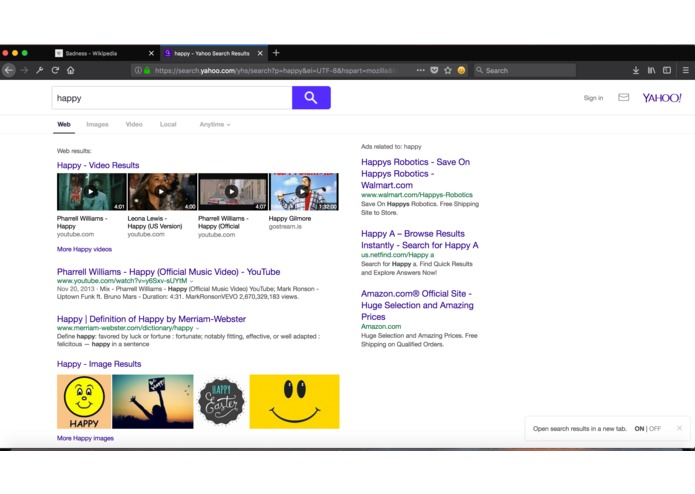Go to Home using the house icon

[70, 70]
